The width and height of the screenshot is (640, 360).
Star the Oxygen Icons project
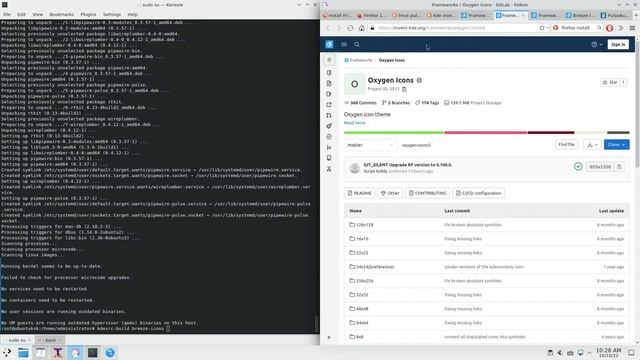pyautogui.click(x=610, y=82)
